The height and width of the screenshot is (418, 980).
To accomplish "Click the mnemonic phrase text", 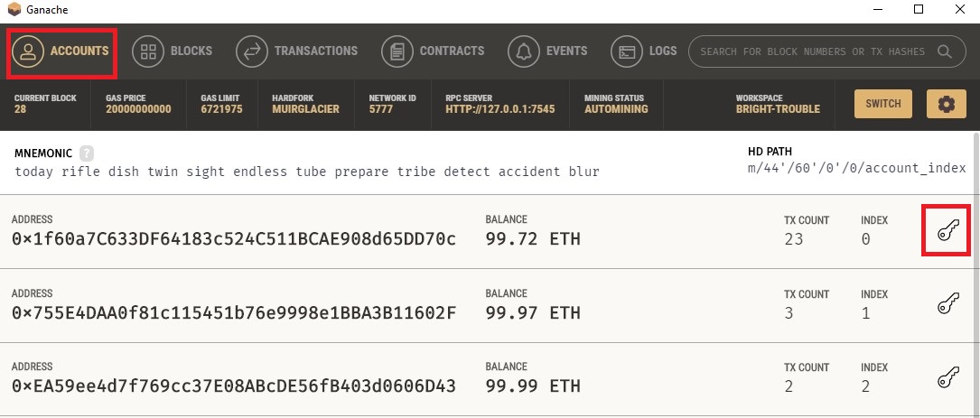I will click(x=307, y=172).
